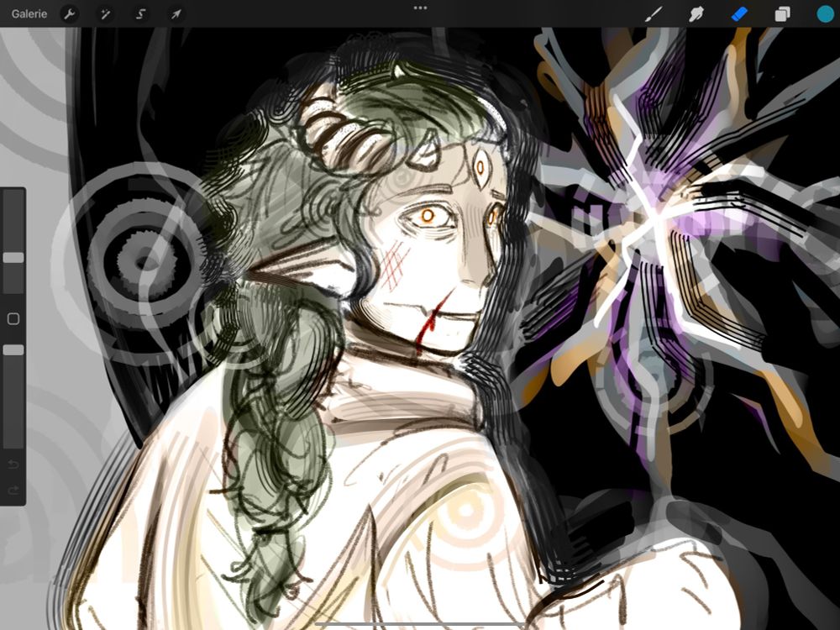Open the Actions wrench menu
Viewport: 840px width, 630px height.
tap(69, 14)
